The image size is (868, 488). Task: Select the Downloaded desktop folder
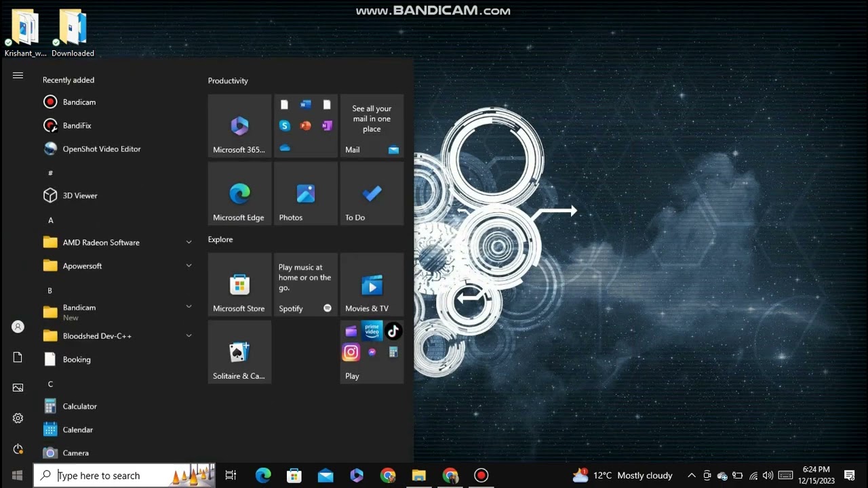(x=73, y=33)
